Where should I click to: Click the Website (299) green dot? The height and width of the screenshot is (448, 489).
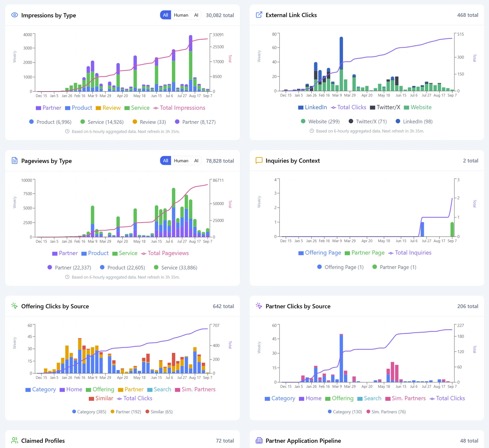[x=303, y=121]
